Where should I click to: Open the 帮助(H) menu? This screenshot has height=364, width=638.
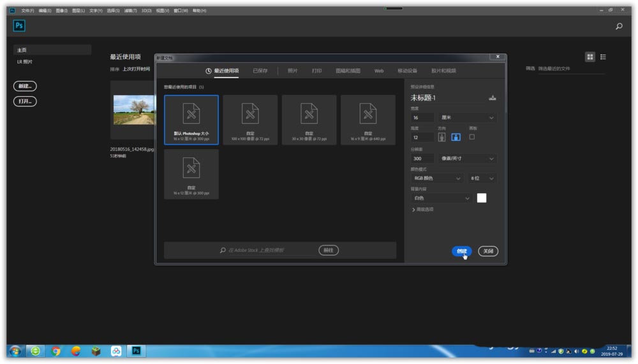[x=199, y=11]
